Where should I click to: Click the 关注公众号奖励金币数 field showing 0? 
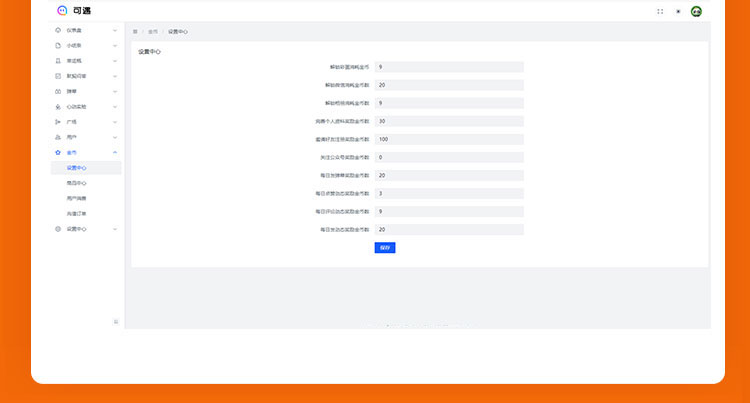[449, 157]
